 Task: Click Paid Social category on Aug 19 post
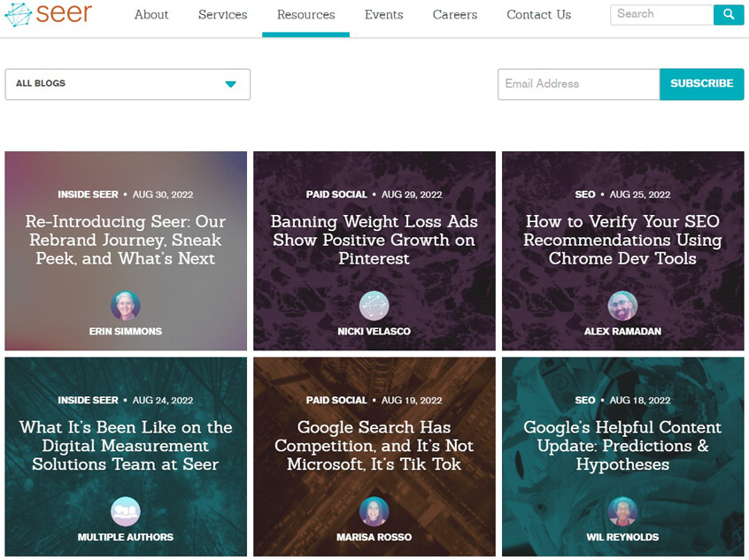click(x=336, y=400)
